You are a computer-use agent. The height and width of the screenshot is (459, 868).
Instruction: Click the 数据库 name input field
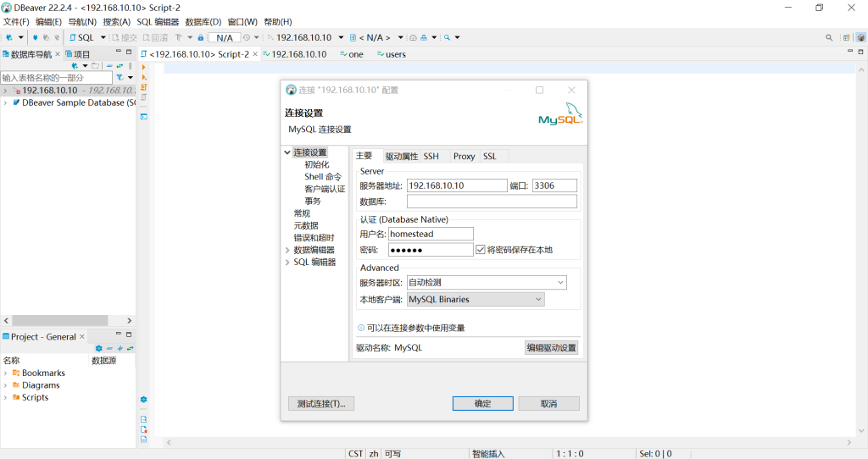[x=492, y=202]
